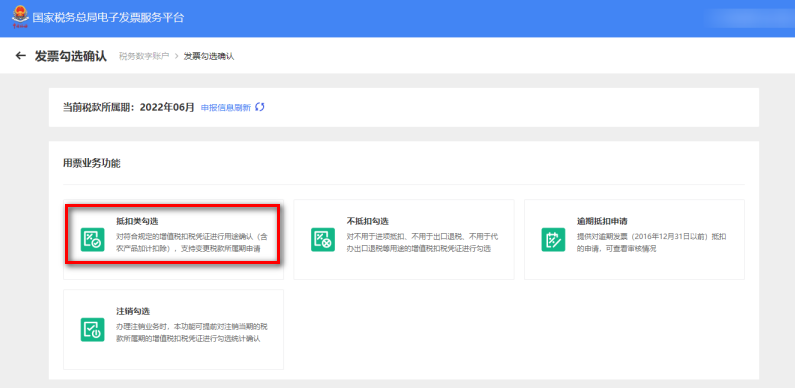
Task: Click the 逾期抵扣申请 green icon
Action: tap(553, 240)
